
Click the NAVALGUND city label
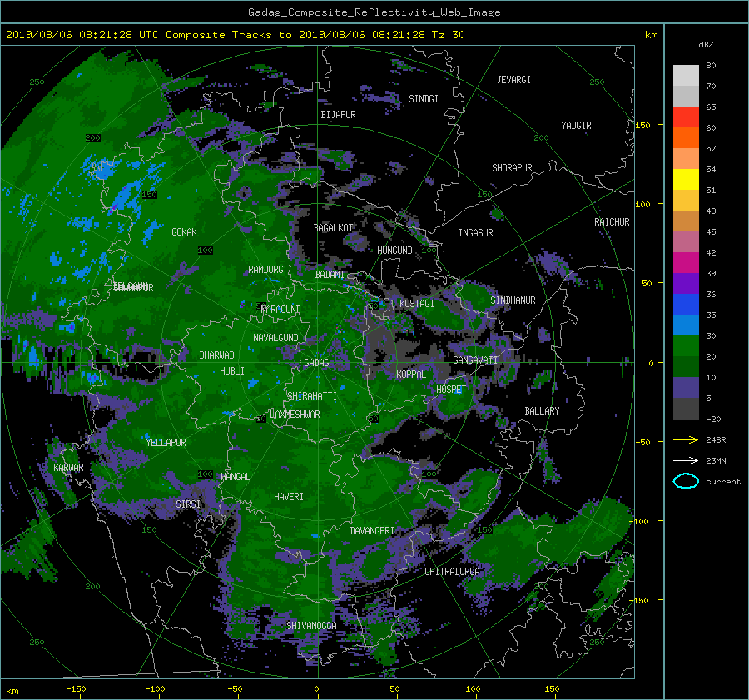coord(275,338)
